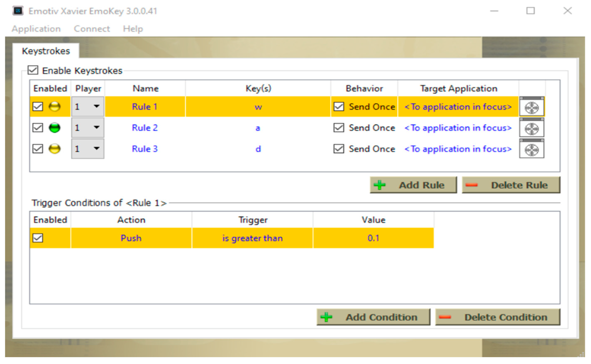591x364 pixels.
Task: Disable Rule 2 via its Enabled checkbox
Action: (38, 128)
